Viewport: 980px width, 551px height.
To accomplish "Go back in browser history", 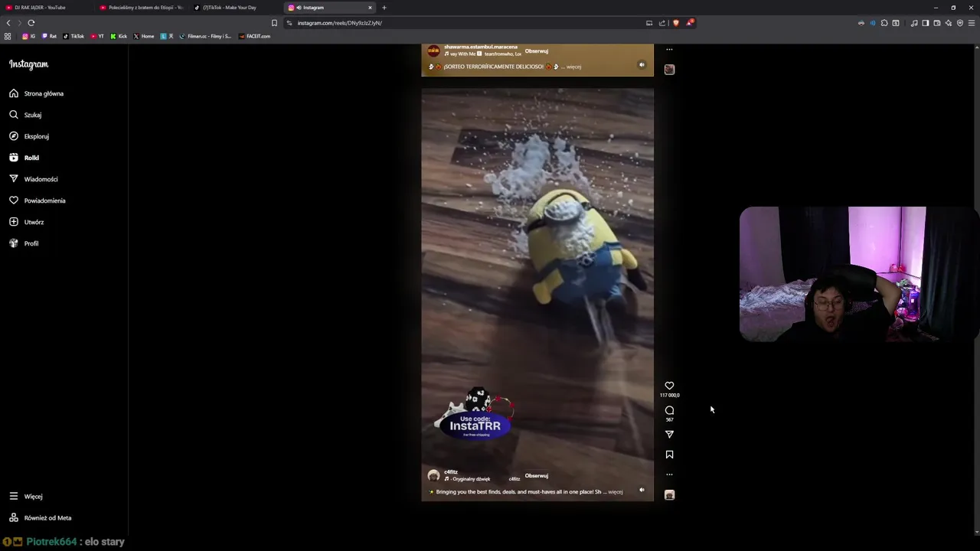I will [8, 23].
